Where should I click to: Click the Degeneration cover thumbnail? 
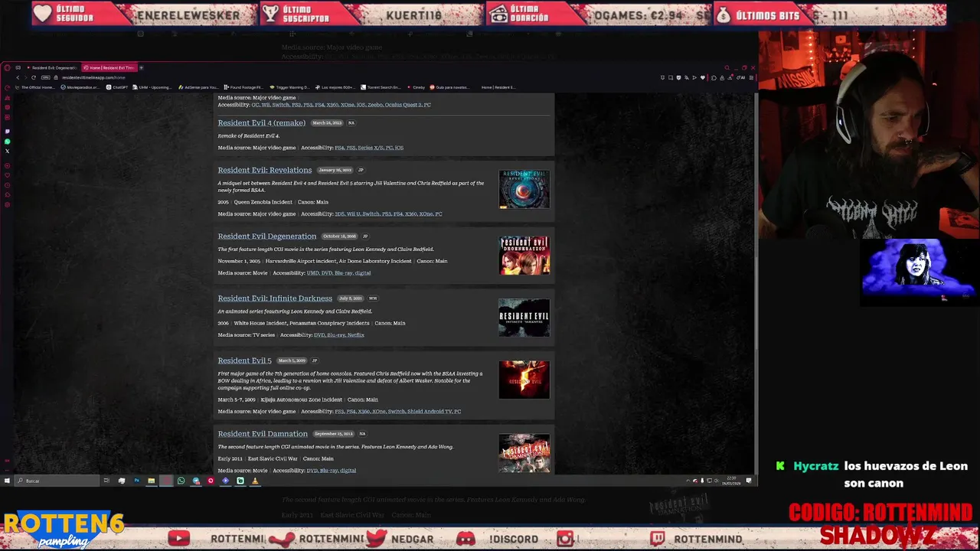tap(524, 255)
